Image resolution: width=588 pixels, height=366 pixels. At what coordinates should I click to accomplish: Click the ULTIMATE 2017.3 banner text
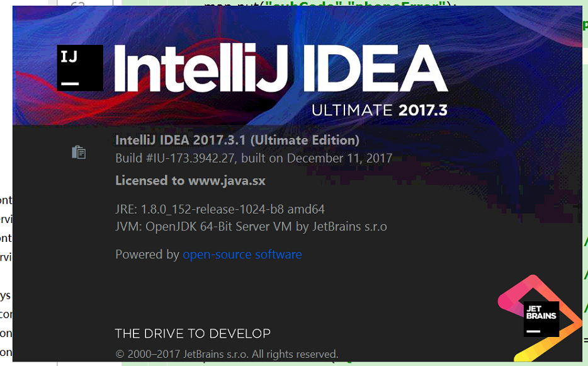click(380, 110)
